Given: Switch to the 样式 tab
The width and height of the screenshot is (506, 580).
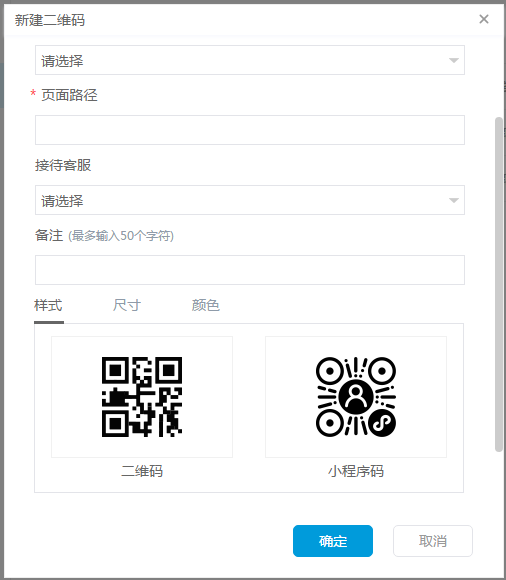Looking at the screenshot, I should [x=48, y=306].
